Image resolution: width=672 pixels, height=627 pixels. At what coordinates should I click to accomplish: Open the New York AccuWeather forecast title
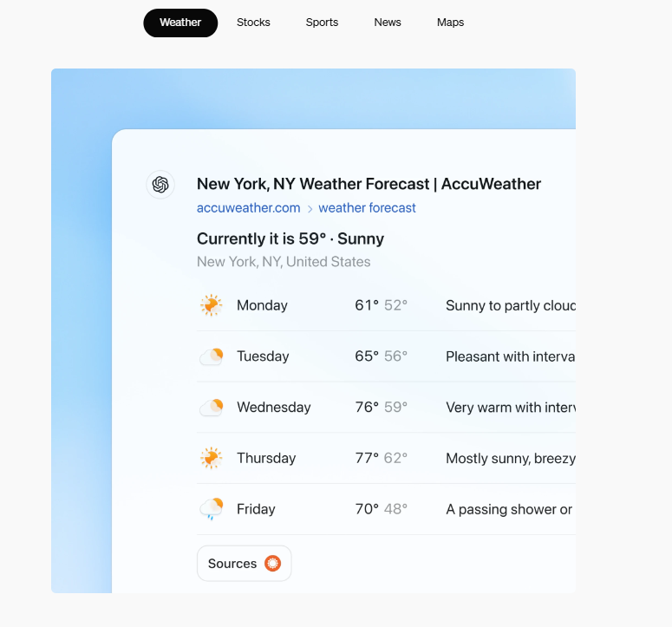[x=369, y=184]
